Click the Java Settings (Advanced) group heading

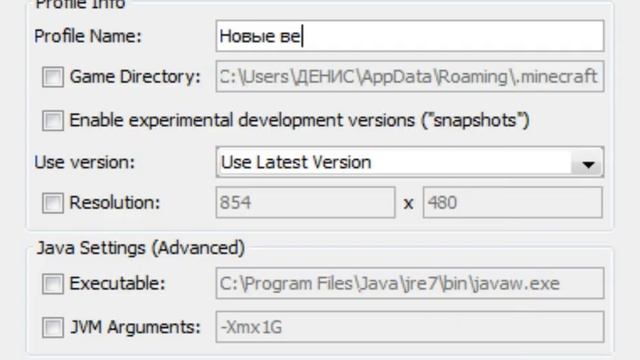point(140,248)
